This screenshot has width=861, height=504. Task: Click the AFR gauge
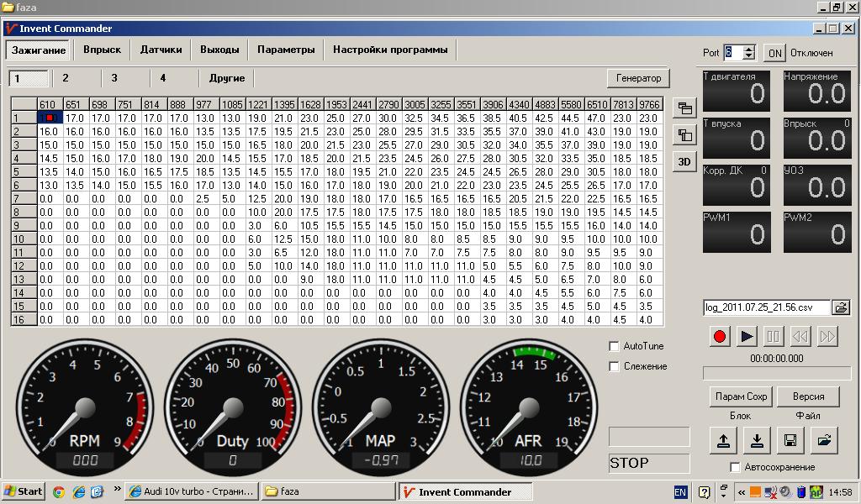click(x=529, y=407)
